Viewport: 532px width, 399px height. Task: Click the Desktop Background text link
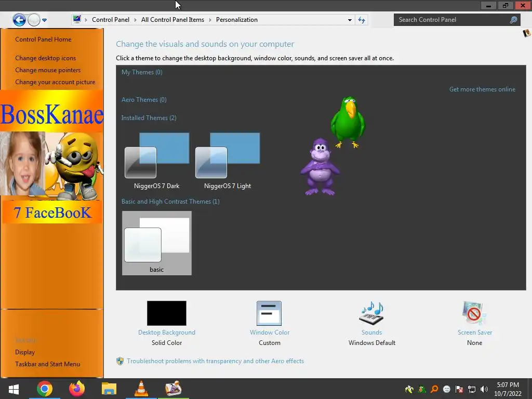[x=167, y=332]
